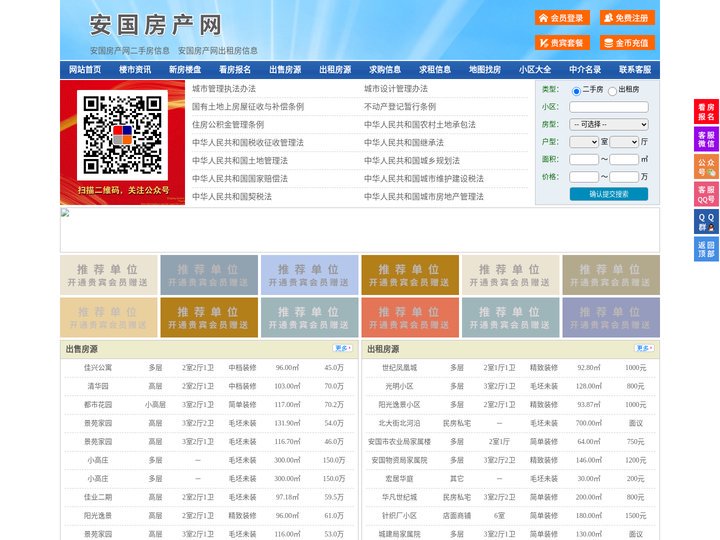
Task: Click the maximum 面积 area field
Action: [x=624, y=159]
